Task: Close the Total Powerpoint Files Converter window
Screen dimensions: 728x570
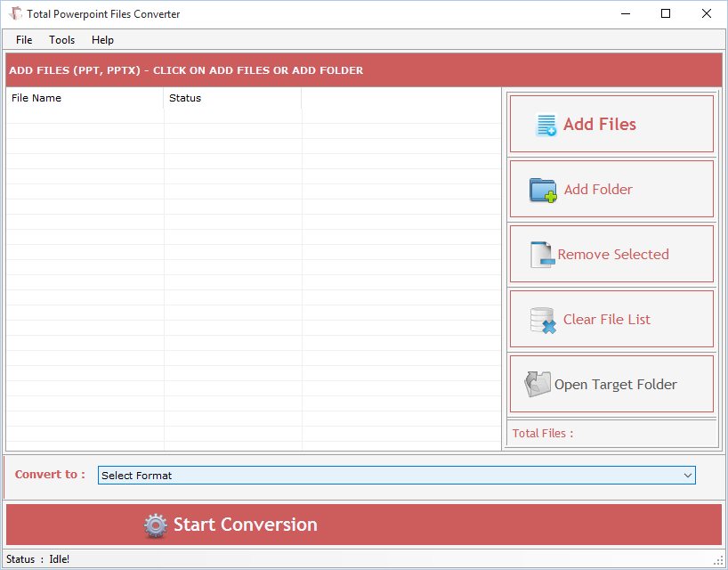Action: pyautogui.click(x=706, y=13)
